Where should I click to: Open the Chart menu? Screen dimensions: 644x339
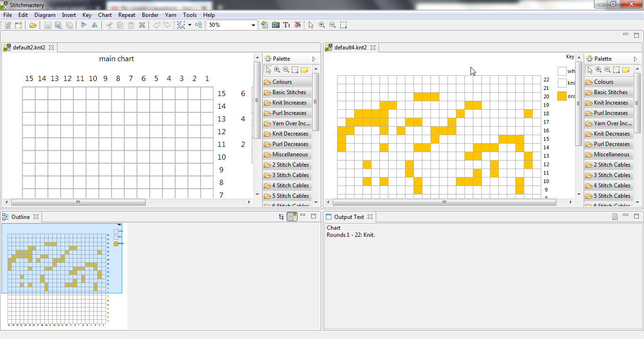[105, 15]
